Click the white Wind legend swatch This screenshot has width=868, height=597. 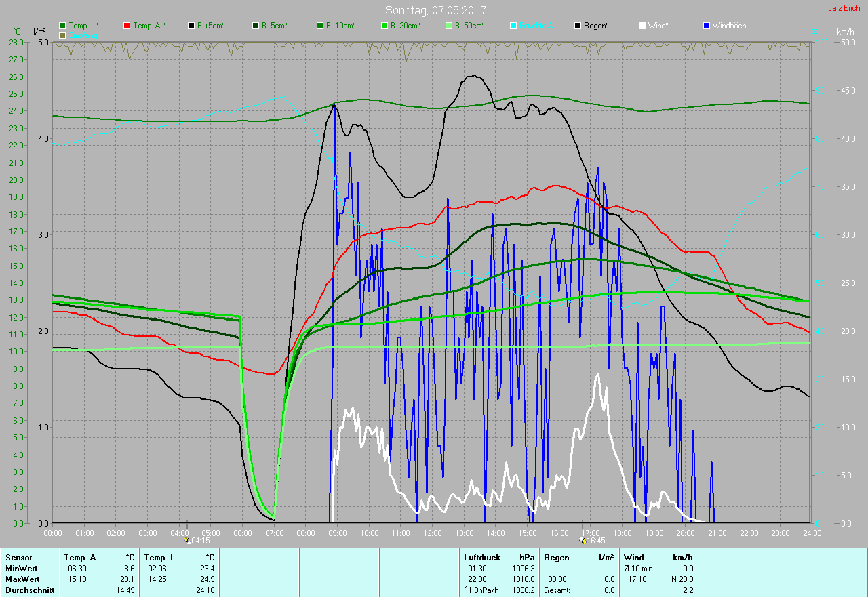click(642, 26)
